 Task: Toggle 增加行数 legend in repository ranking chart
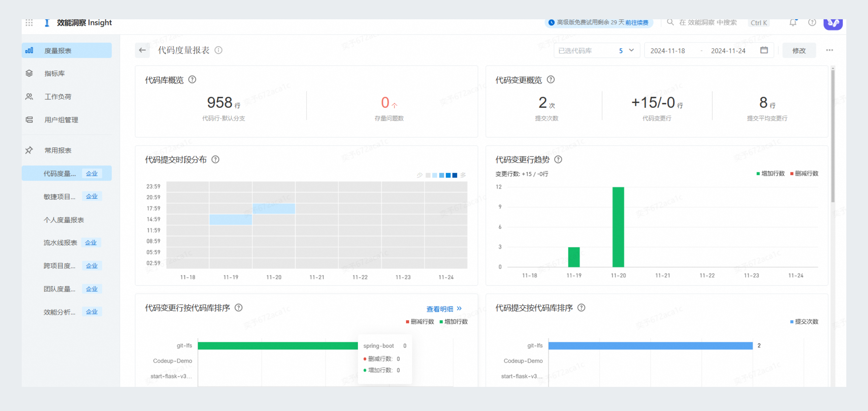coord(454,322)
